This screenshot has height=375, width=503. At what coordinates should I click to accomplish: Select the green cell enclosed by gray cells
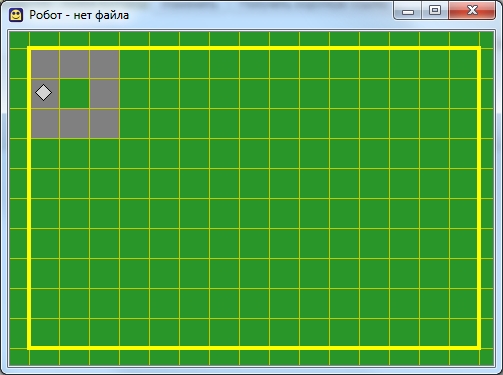click(x=74, y=94)
